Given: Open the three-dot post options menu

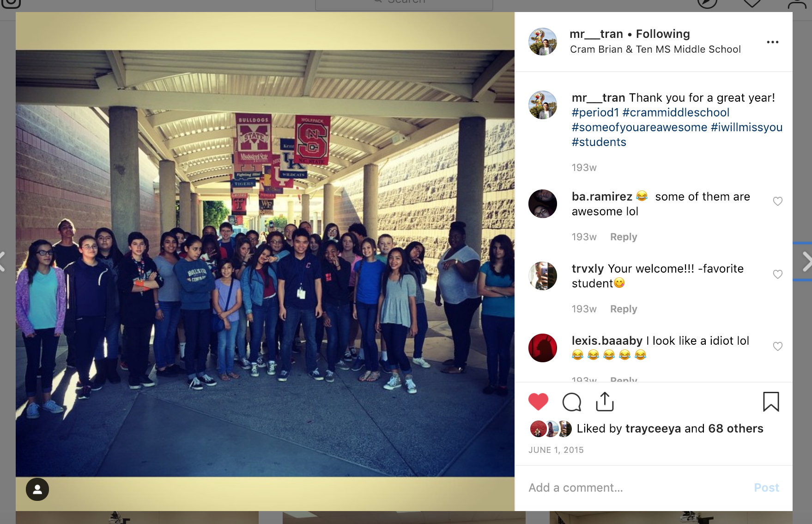Looking at the screenshot, I should click(x=773, y=42).
